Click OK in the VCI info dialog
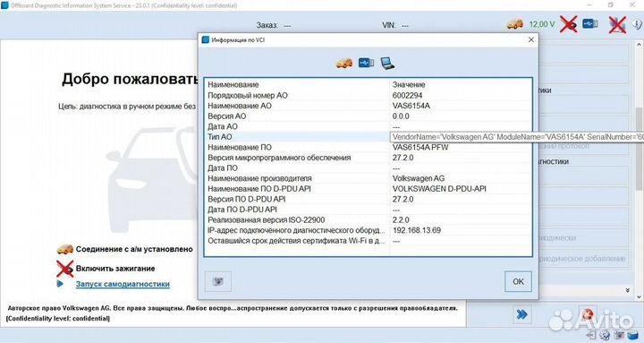The height and width of the screenshot is (343, 644). click(x=518, y=281)
